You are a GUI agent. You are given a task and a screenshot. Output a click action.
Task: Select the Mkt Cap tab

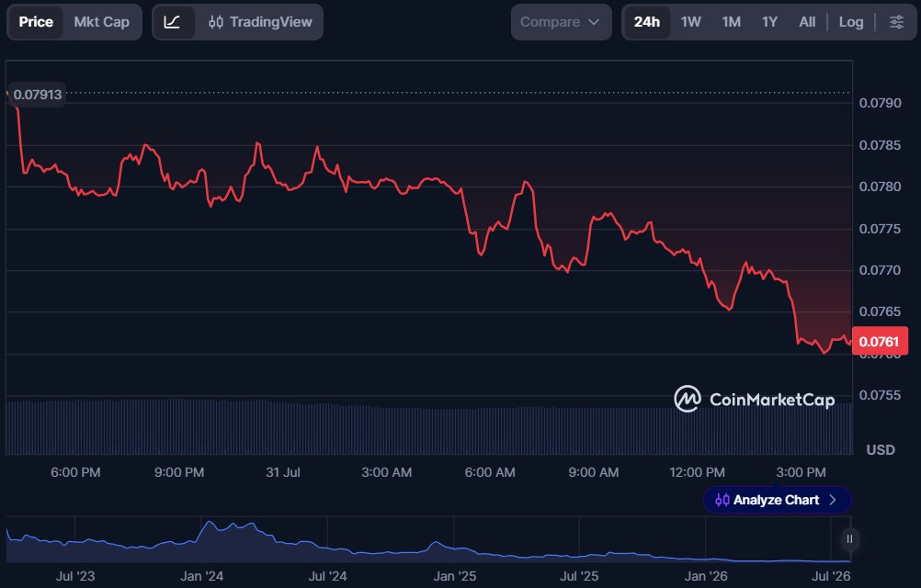(102, 22)
